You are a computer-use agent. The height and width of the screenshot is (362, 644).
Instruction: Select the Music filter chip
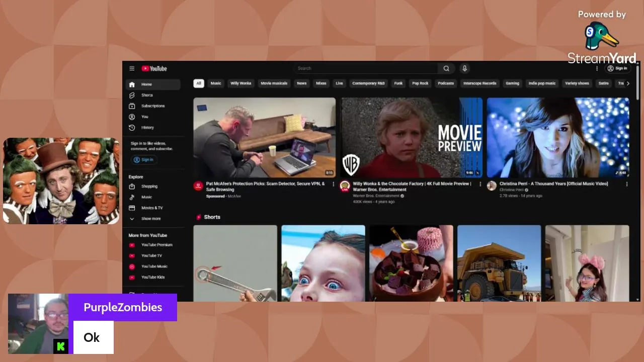[216, 83]
